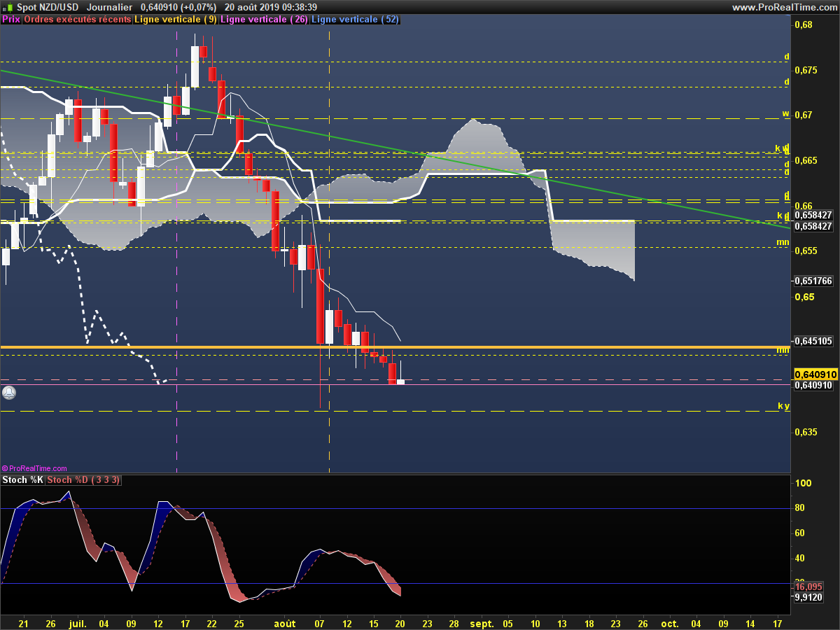Select the green descending trendline
840x630 pixels.
tap(395, 149)
